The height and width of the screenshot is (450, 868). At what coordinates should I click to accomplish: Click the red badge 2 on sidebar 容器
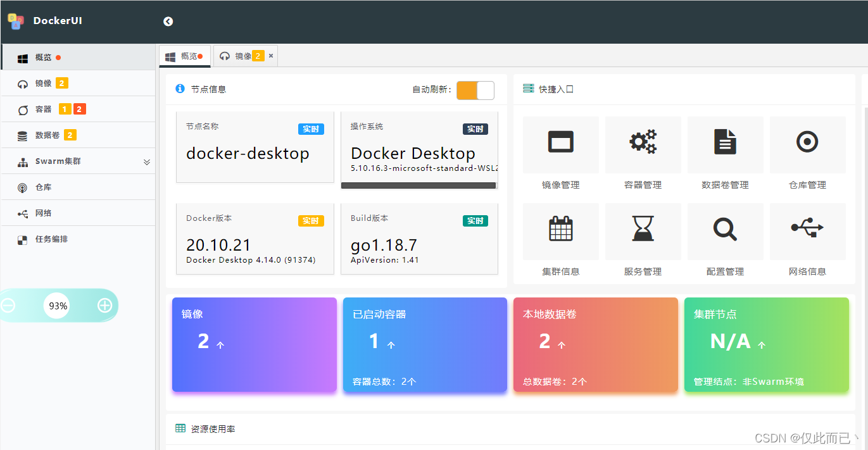[79, 109]
